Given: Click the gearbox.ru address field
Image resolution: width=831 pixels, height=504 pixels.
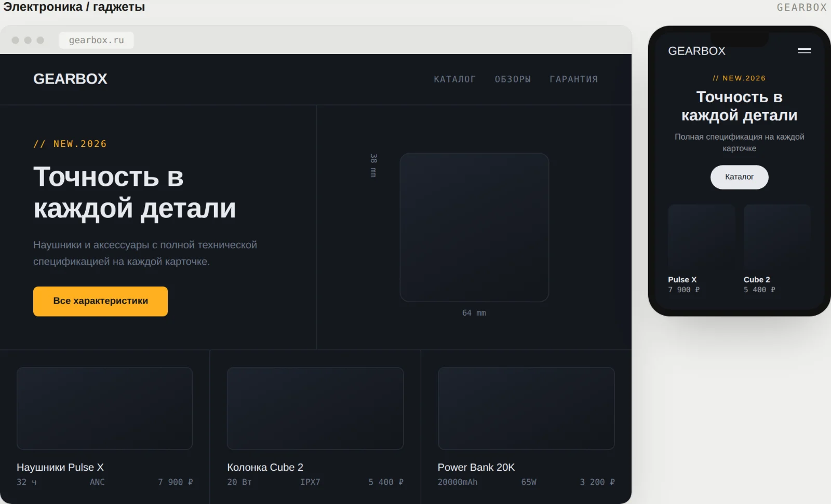Looking at the screenshot, I should pyautogui.click(x=96, y=40).
